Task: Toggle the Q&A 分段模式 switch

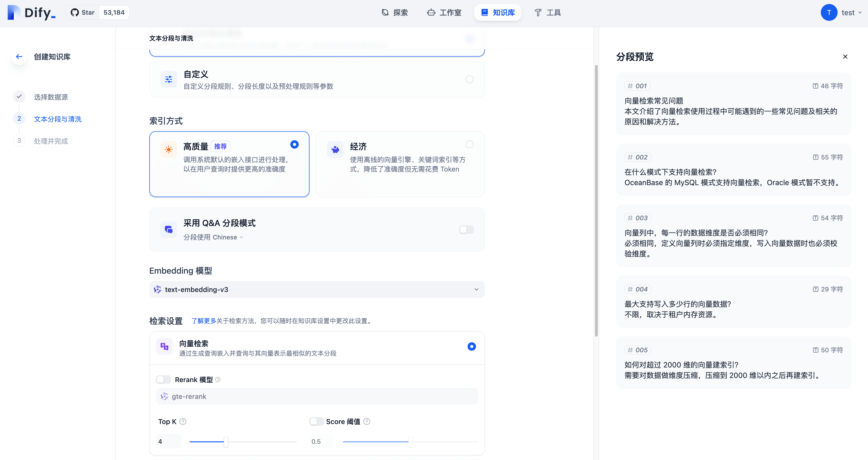Action: point(466,230)
